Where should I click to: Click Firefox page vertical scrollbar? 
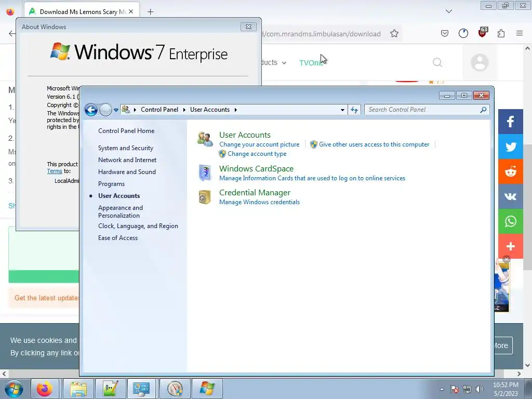click(x=527, y=207)
